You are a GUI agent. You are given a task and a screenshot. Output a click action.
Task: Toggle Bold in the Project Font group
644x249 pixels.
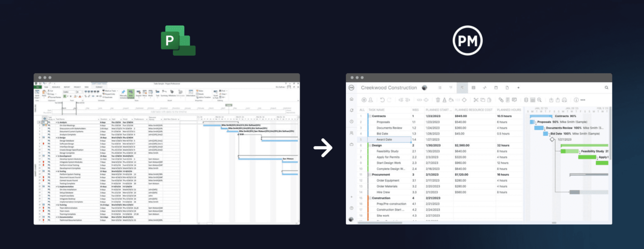click(x=65, y=96)
